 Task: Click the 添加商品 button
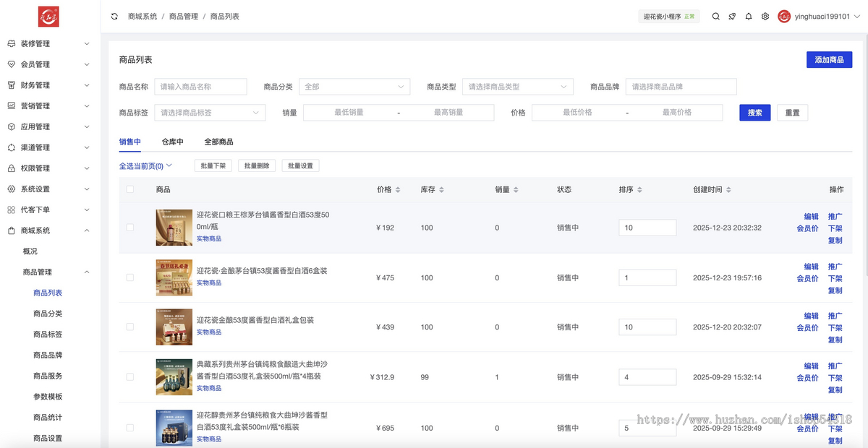click(829, 60)
